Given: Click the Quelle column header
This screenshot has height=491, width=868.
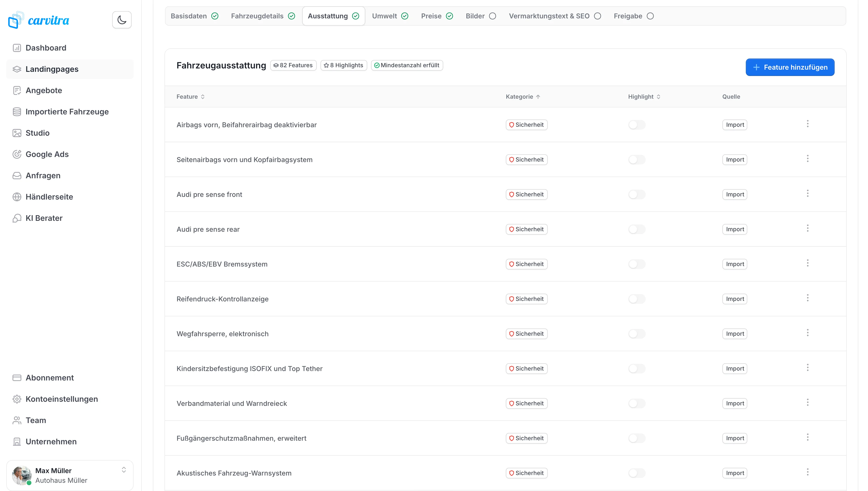Looking at the screenshot, I should pyautogui.click(x=731, y=97).
